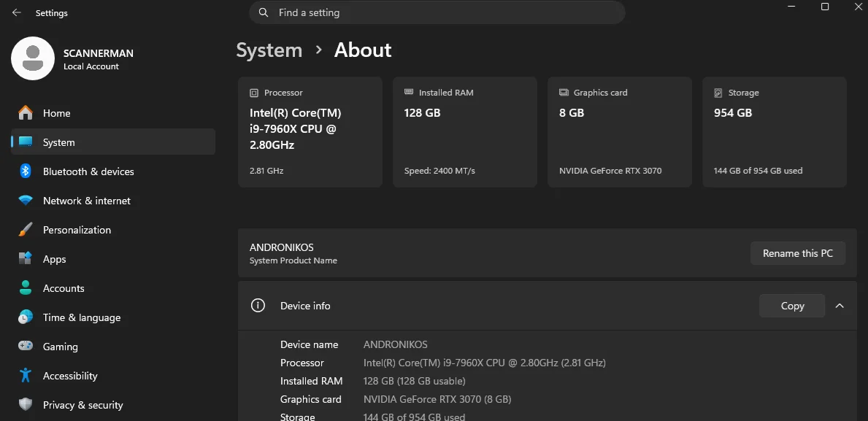The image size is (868, 421).
Task: Open Apps settings
Action: (113, 259)
